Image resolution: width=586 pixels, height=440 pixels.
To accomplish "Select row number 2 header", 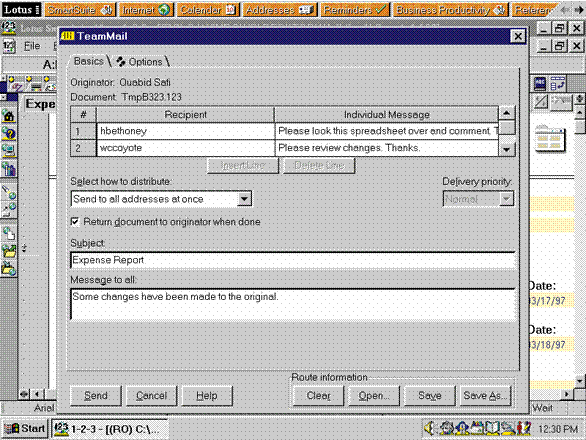I will 83,148.
